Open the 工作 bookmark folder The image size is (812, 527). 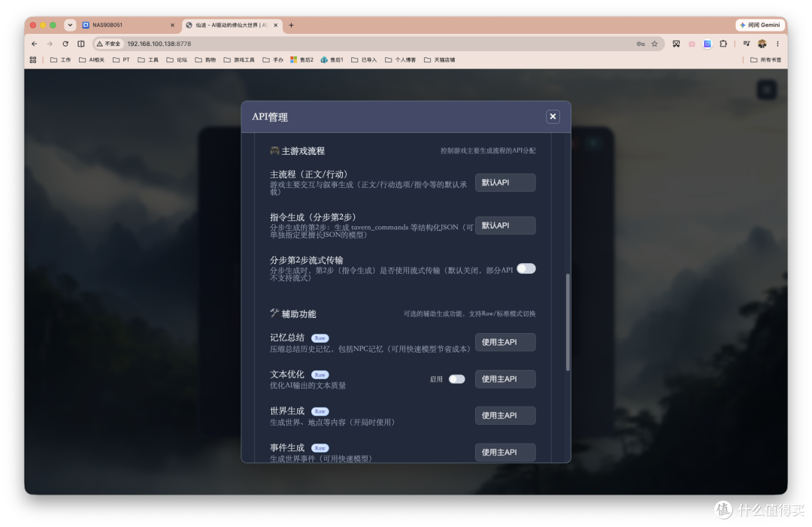[61, 60]
